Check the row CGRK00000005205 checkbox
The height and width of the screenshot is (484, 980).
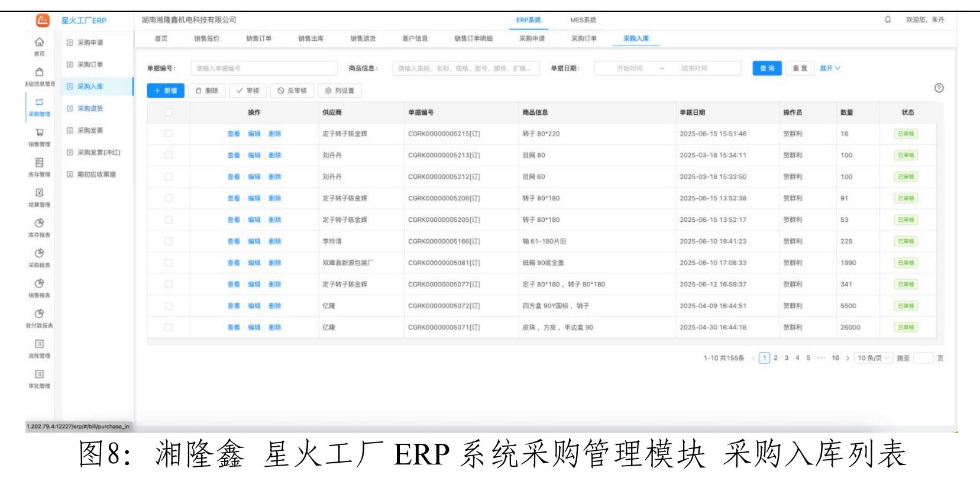point(169,220)
